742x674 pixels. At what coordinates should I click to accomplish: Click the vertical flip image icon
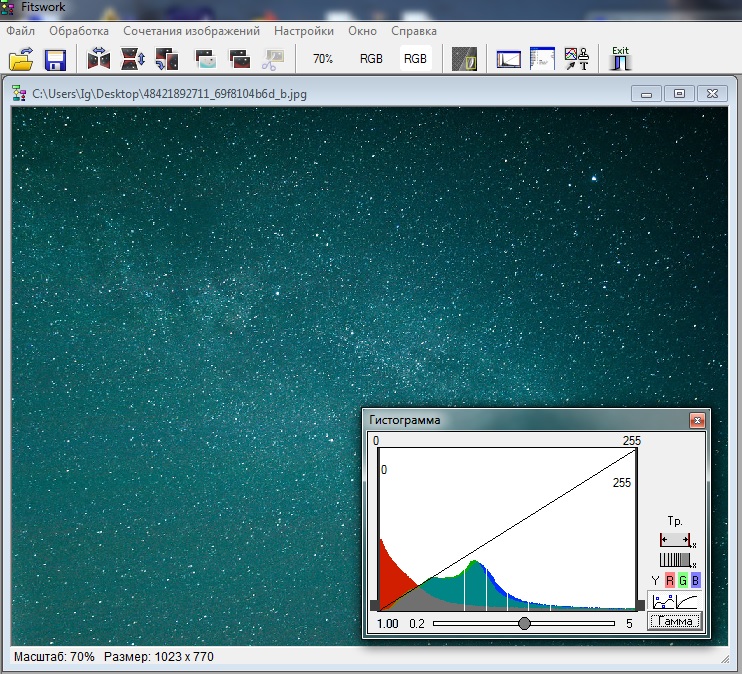tap(133, 59)
